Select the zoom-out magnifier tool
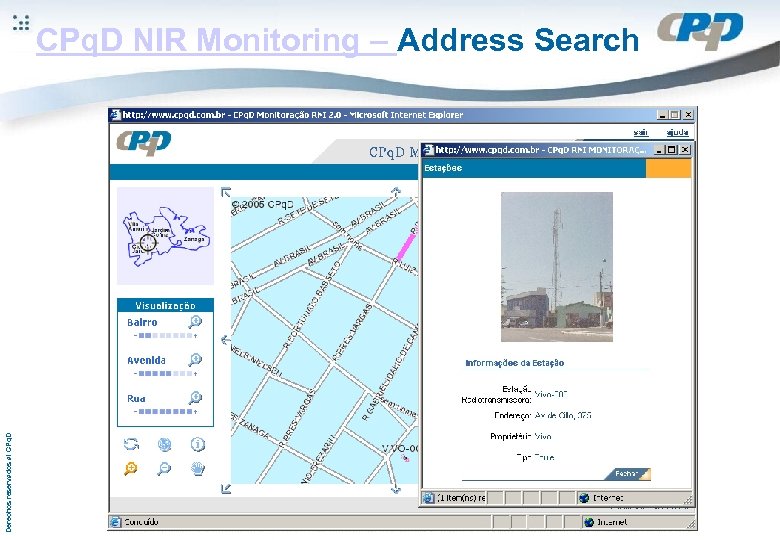This screenshot has width=780, height=540. tap(164, 468)
